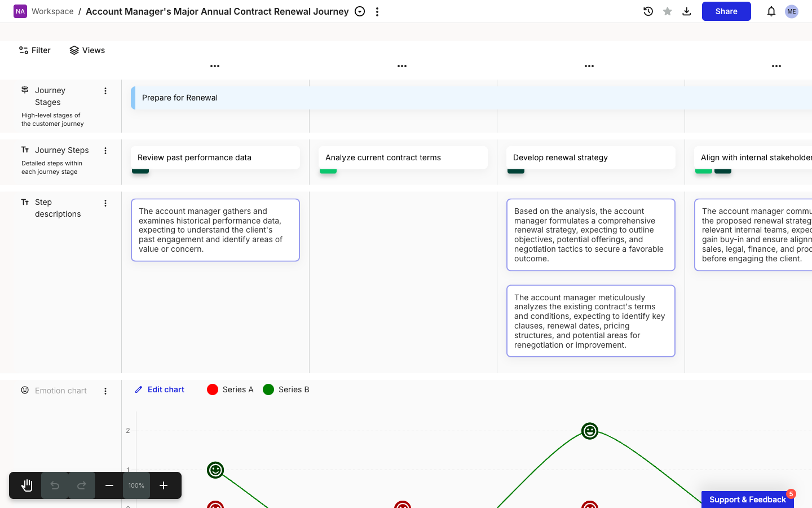Open Support & Feedback
Screen dimensions: 812x508
pyautogui.click(x=748, y=500)
